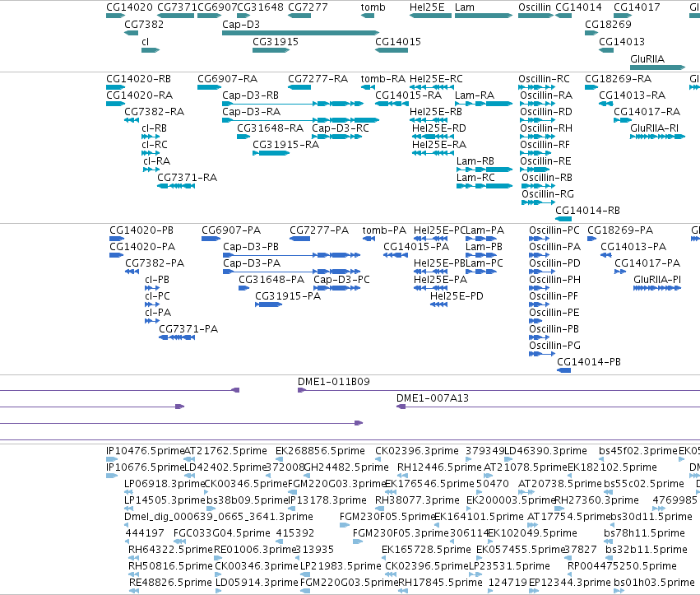This screenshot has width=700, height=595.
Task: Select the GluRIIA gene label
Action: [647, 59]
